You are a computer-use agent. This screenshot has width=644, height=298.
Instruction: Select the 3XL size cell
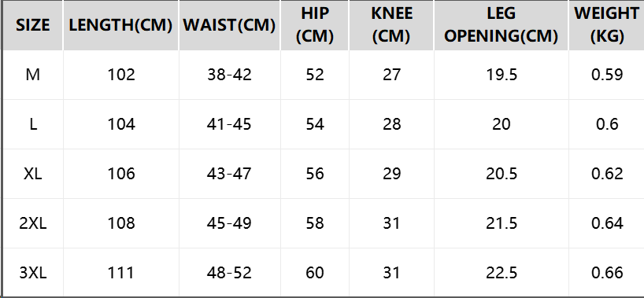click(x=32, y=273)
